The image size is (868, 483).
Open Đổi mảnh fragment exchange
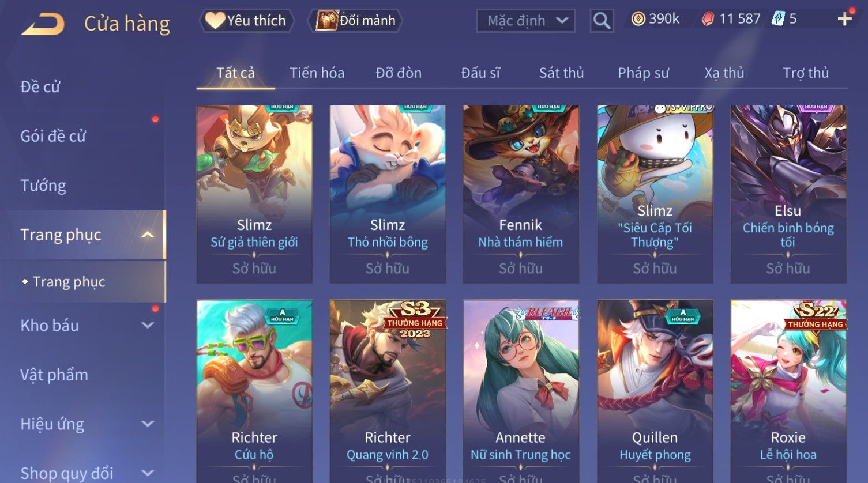355,21
